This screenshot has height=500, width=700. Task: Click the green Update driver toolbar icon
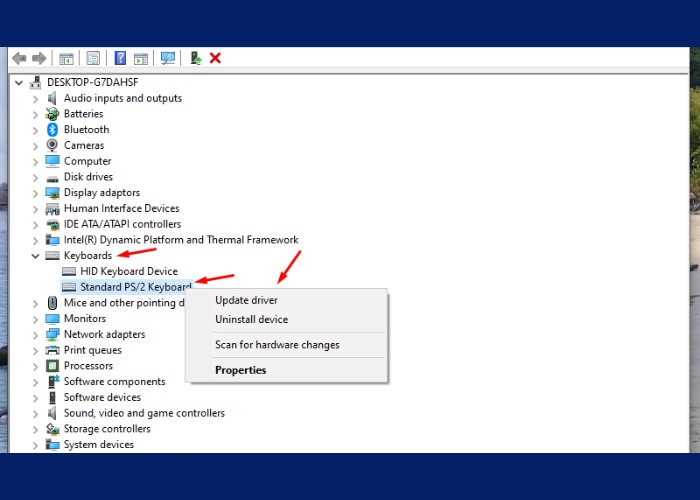click(195, 58)
